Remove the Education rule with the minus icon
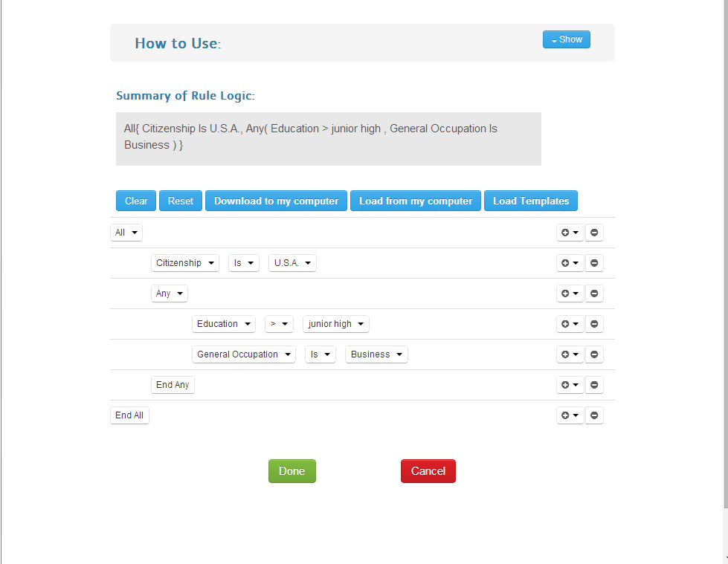Image resolution: width=728 pixels, height=564 pixels. click(x=594, y=324)
